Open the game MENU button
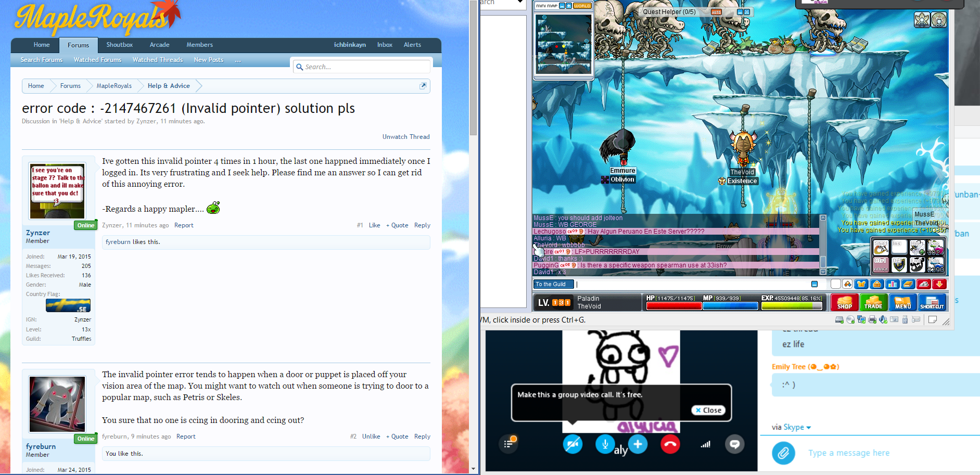 [902, 302]
